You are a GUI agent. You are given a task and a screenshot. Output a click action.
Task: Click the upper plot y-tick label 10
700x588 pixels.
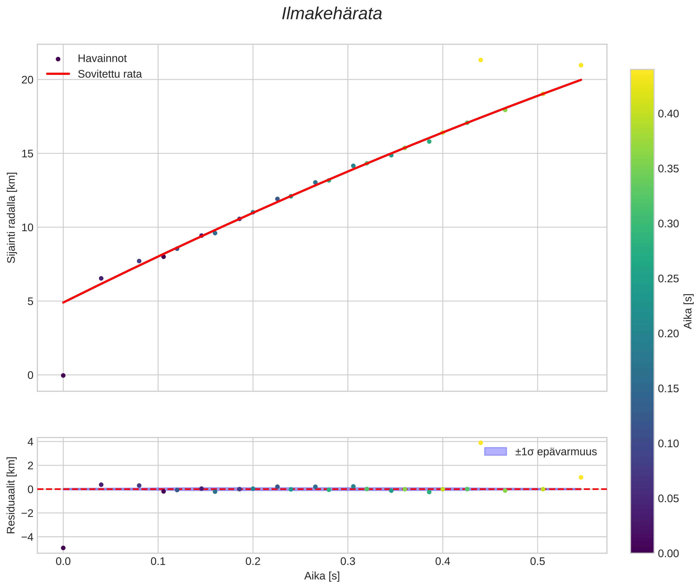(28, 228)
